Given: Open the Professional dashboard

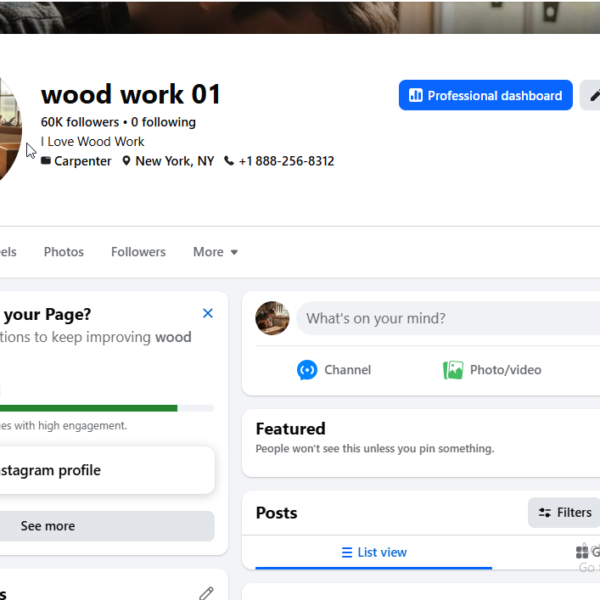Looking at the screenshot, I should coord(485,95).
